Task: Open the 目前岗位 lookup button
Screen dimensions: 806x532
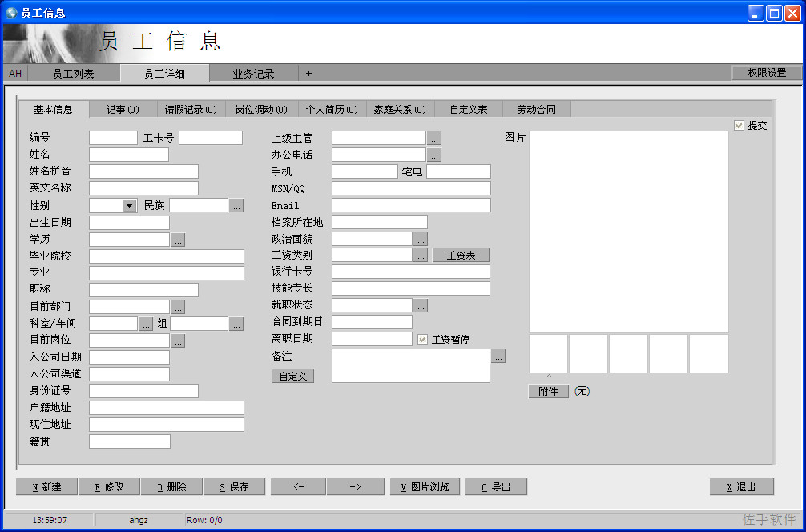Action: tap(177, 340)
